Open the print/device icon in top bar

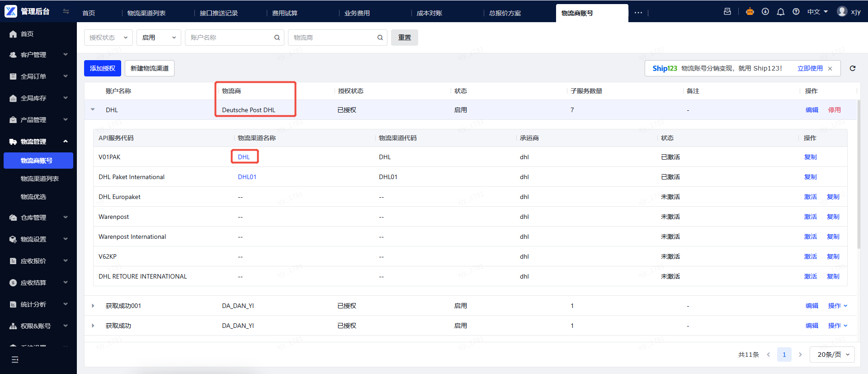tap(727, 12)
